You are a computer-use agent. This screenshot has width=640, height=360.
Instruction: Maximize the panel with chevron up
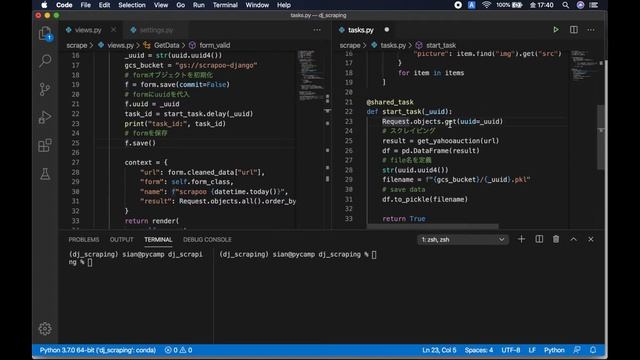click(x=573, y=239)
